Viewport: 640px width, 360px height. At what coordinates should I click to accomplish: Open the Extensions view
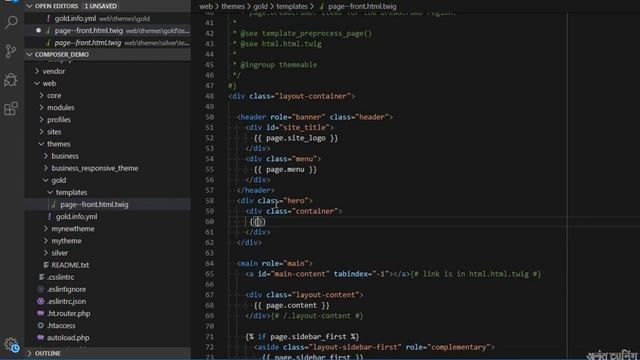tap(11, 109)
